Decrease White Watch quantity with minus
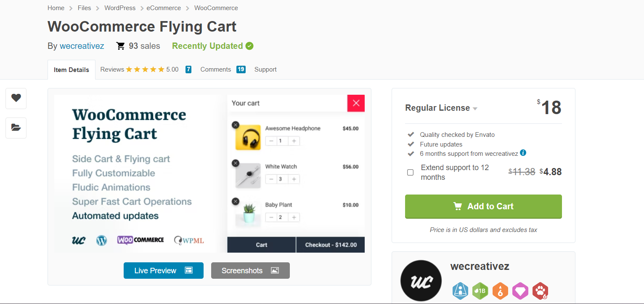 pyautogui.click(x=271, y=179)
